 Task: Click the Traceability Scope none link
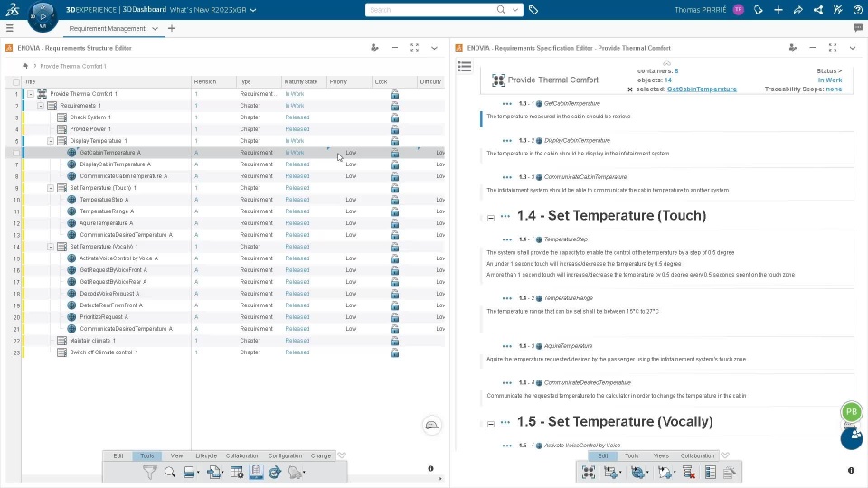click(x=834, y=89)
